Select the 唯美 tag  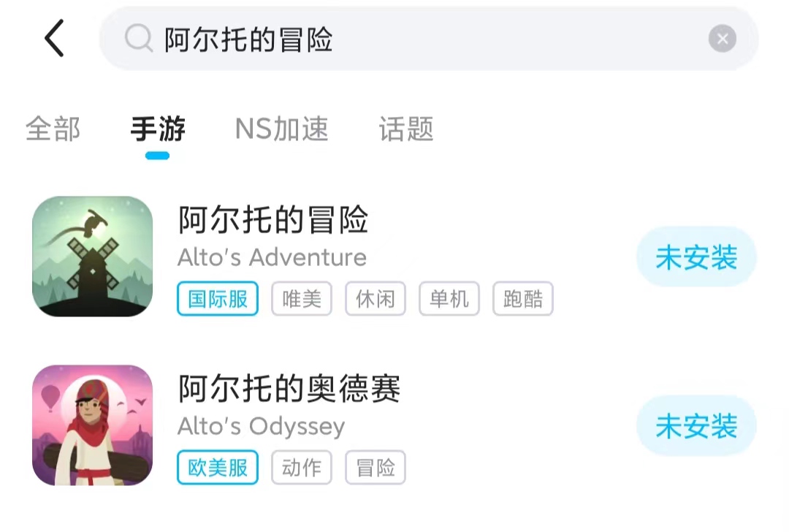pyautogui.click(x=302, y=299)
